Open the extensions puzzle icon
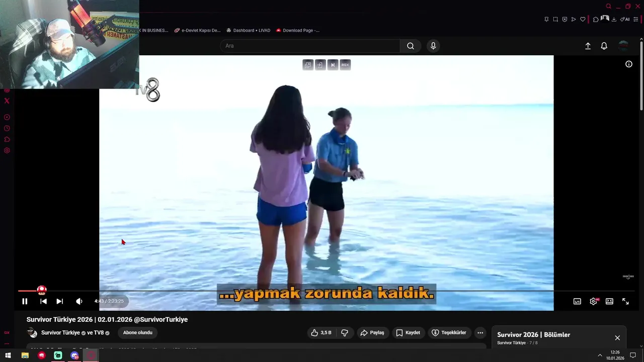This screenshot has height=362, width=644. (x=596, y=19)
